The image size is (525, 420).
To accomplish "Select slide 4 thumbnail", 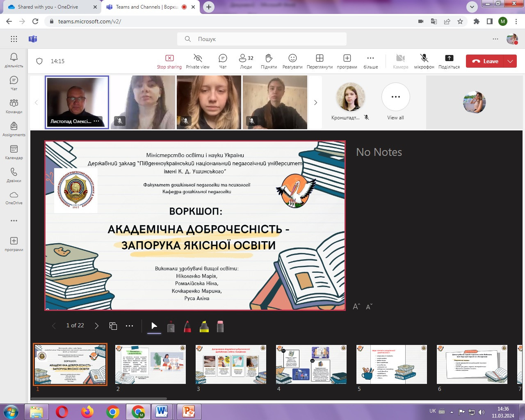I will (311, 364).
